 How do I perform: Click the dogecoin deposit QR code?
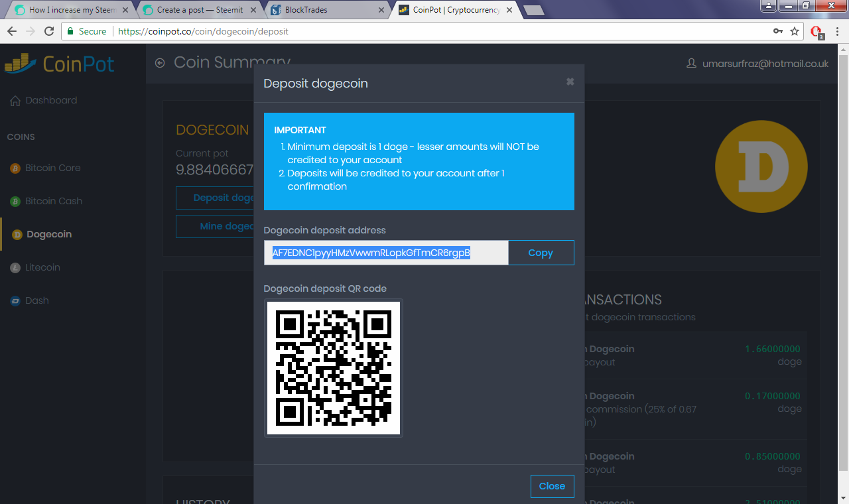pos(334,368)
